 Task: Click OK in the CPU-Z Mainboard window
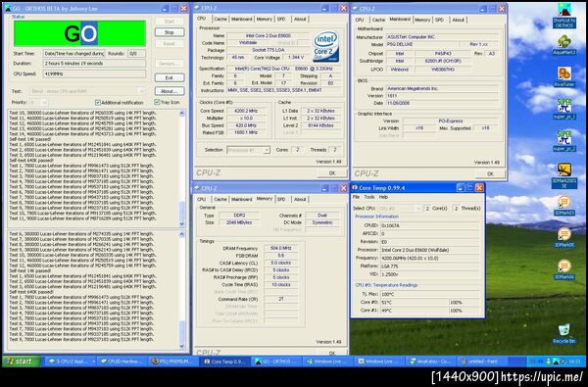click(x=490, y=173)
